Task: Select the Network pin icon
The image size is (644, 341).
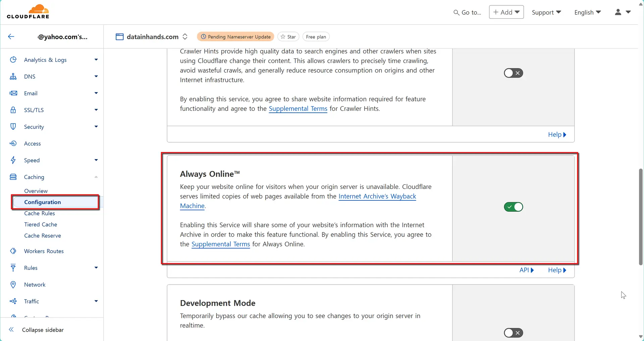Action: coord(13,284)
